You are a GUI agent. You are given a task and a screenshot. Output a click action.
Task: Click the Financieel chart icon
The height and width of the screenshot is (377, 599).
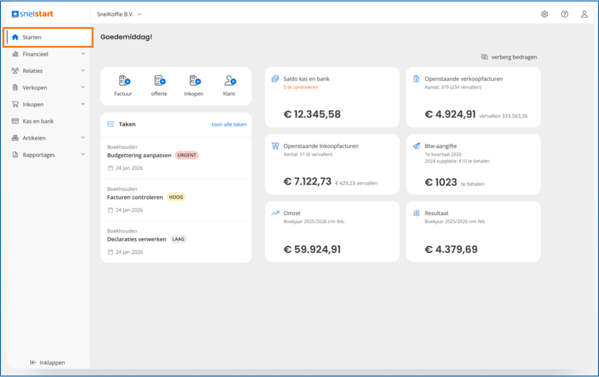(x=15, y=54)
